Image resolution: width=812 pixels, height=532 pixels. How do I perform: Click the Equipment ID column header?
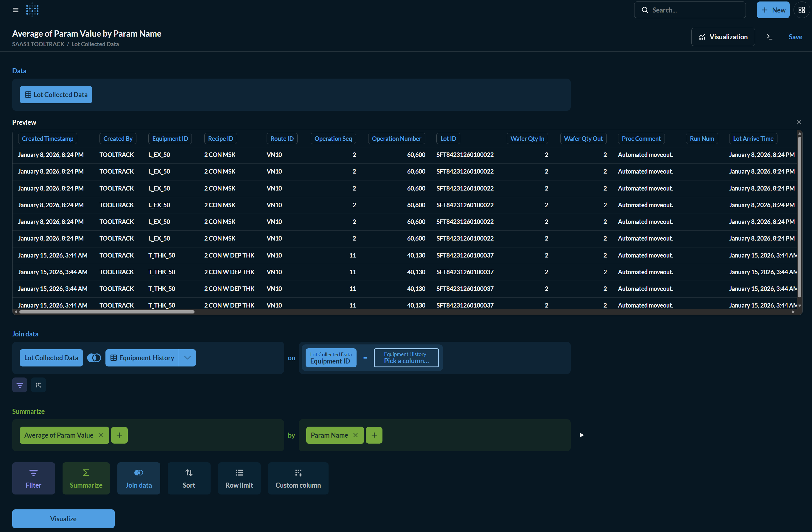[x=170, y=138]
